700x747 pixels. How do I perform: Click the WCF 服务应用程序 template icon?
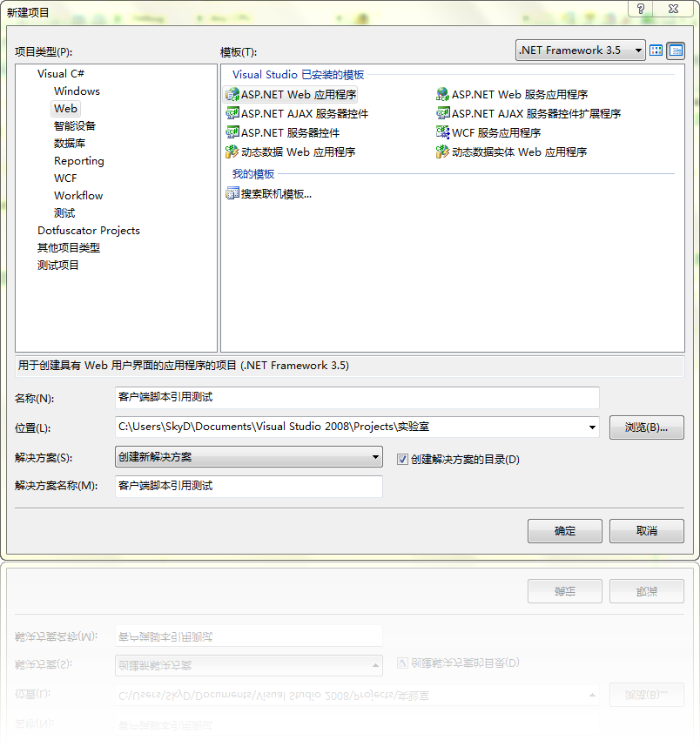442,132
